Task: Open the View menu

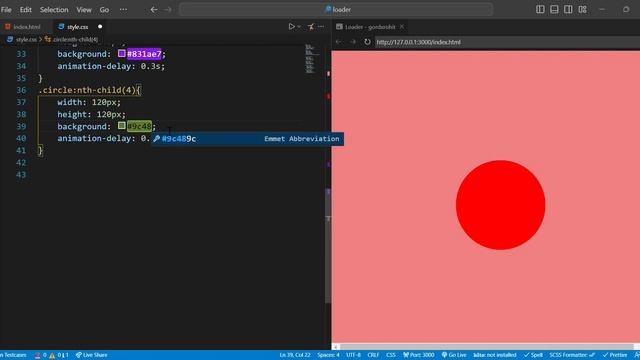Action: coord(84,9)
